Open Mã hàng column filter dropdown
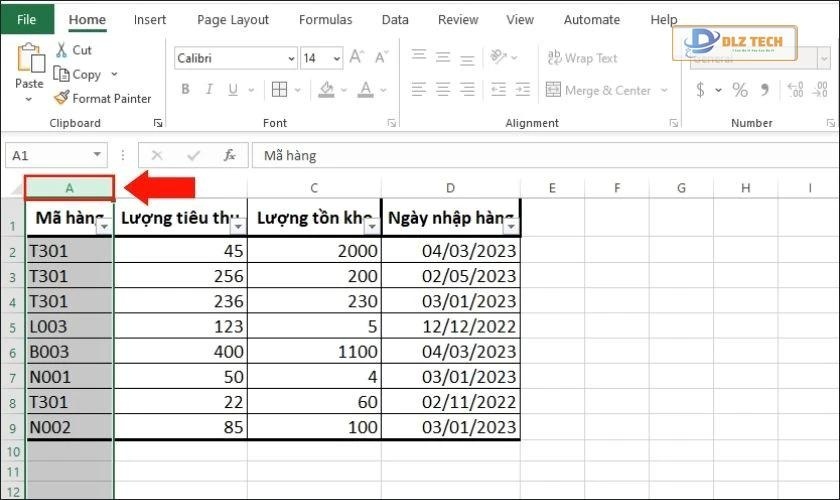 click(104, 227)
